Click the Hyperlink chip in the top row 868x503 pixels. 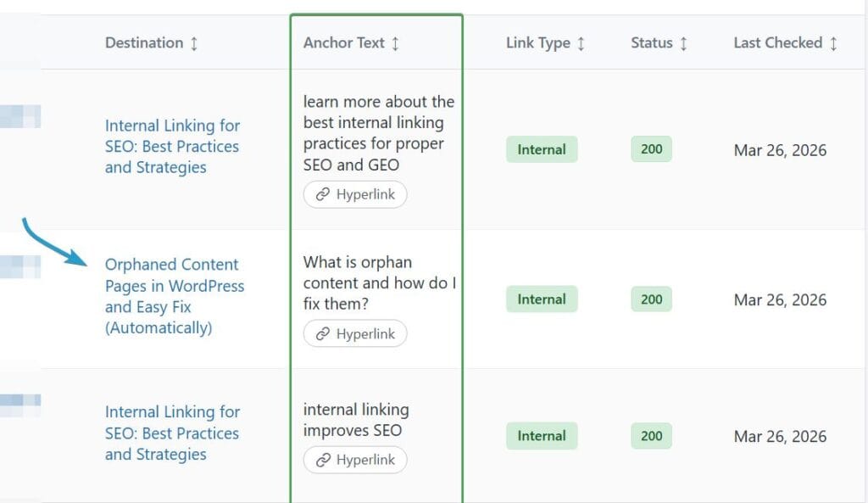click(354, 194)
